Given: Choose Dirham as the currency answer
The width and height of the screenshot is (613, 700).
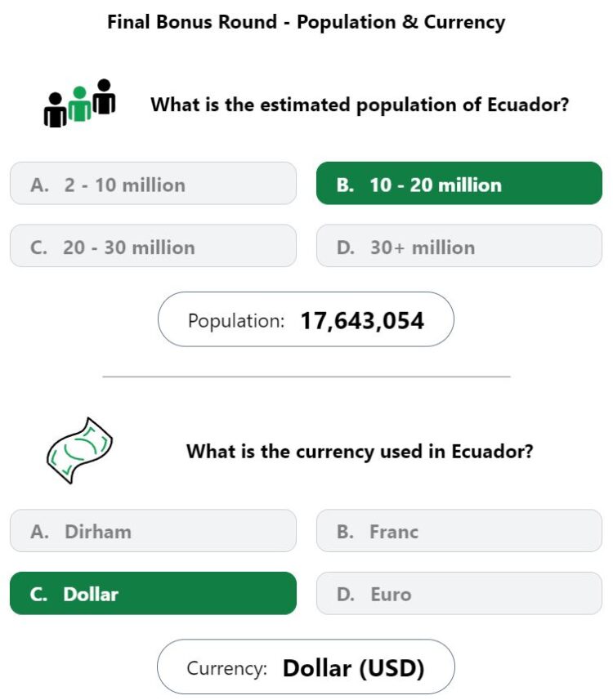Looking at the screenshot, I should (153, 531).
